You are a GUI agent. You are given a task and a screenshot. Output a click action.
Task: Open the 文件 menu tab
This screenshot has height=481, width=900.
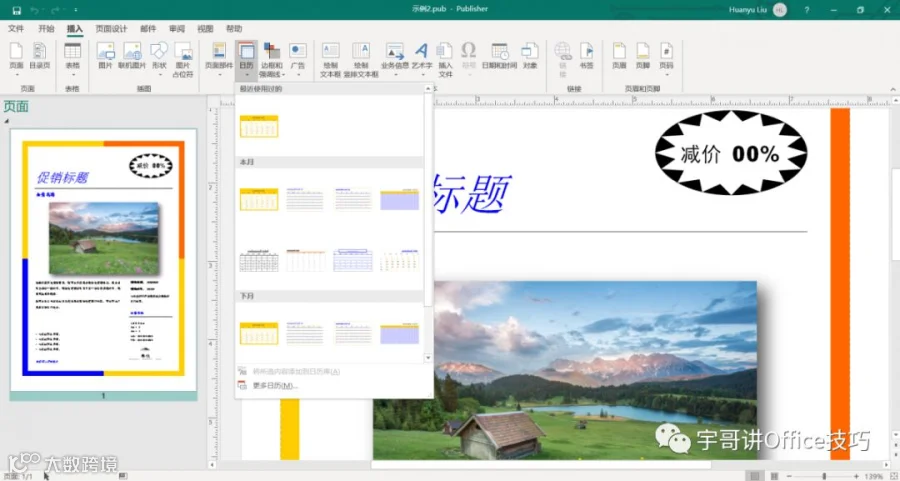16,29
